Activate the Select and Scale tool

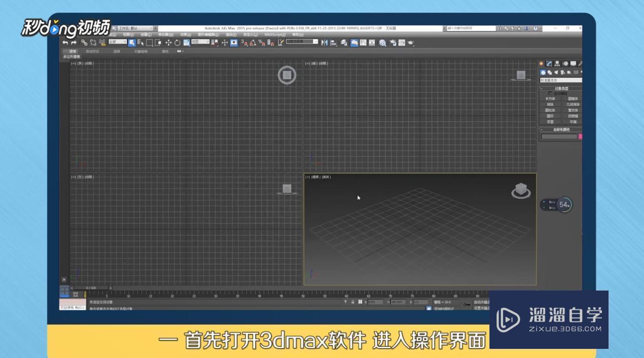pyautogui.click(x=186, y=43)
